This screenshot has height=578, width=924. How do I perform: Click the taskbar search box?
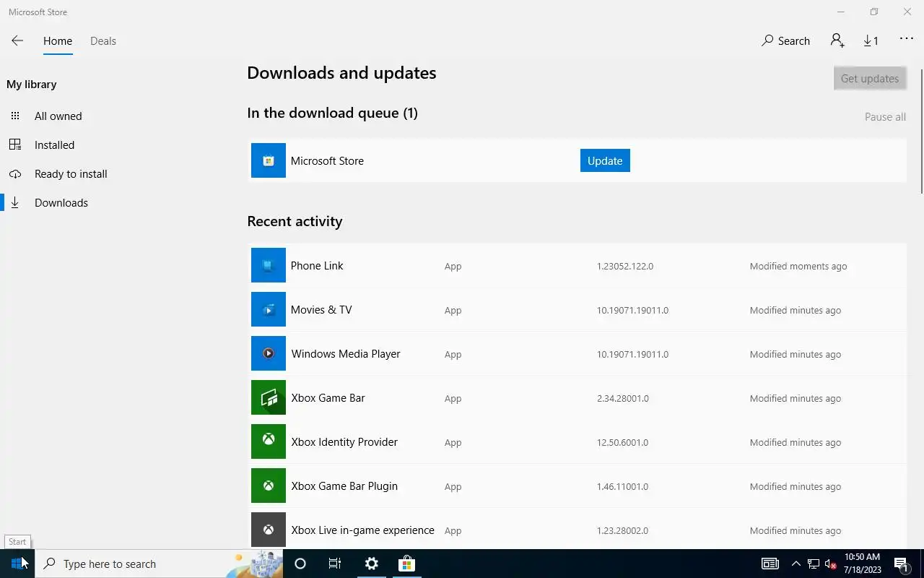coord(159,564)
